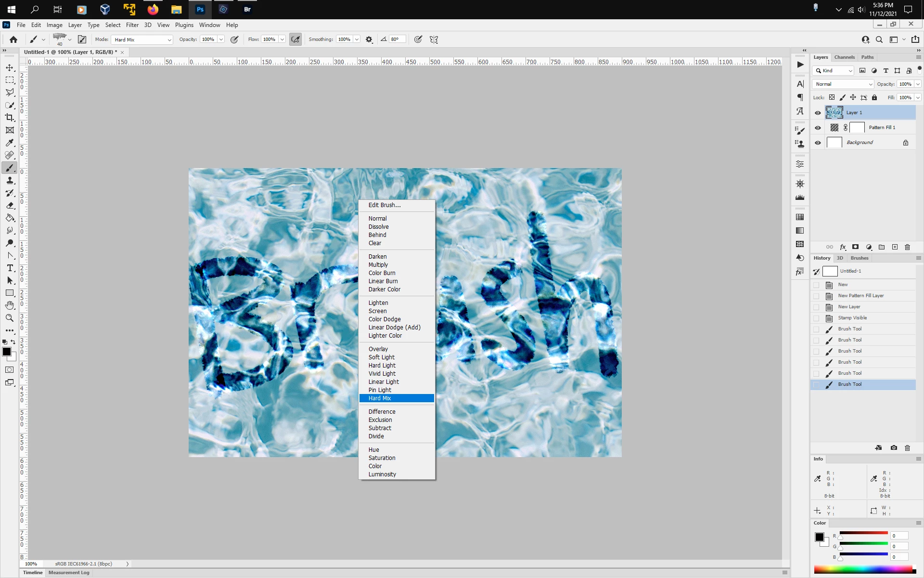Open the Filter menu

132,25
